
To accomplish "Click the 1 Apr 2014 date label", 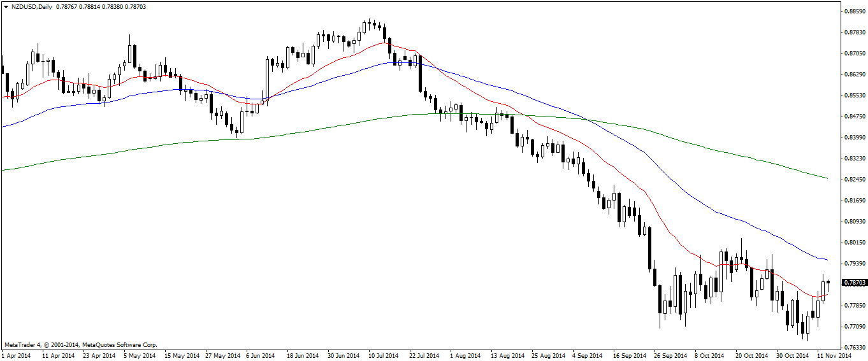I will pos(17,355).
